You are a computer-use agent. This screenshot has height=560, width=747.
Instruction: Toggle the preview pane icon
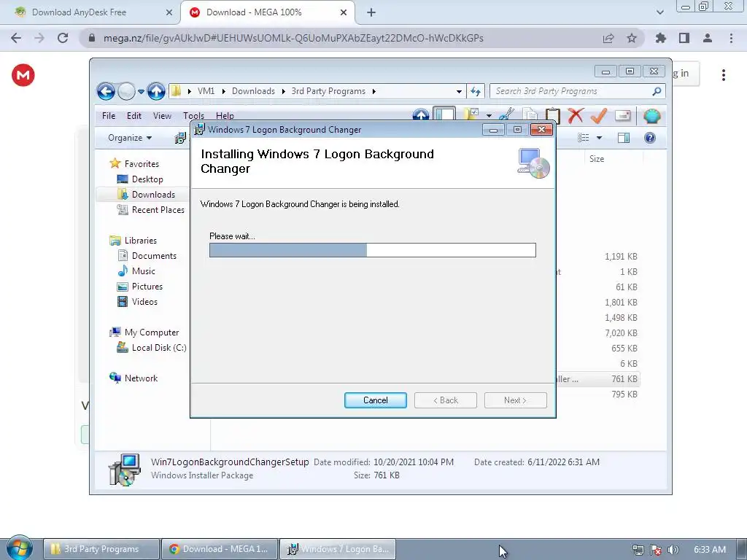tap(624, 138)
